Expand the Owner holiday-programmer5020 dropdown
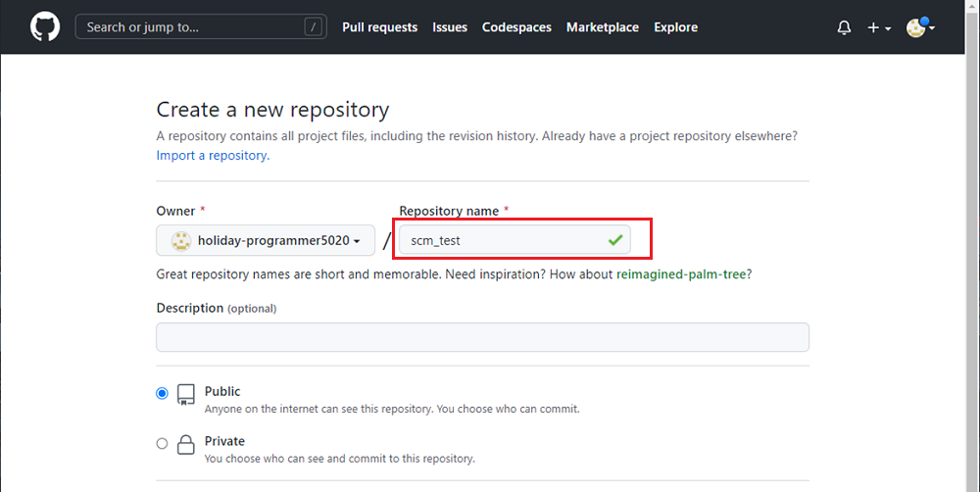Screen dimensions: 980x492 [266, 240]
